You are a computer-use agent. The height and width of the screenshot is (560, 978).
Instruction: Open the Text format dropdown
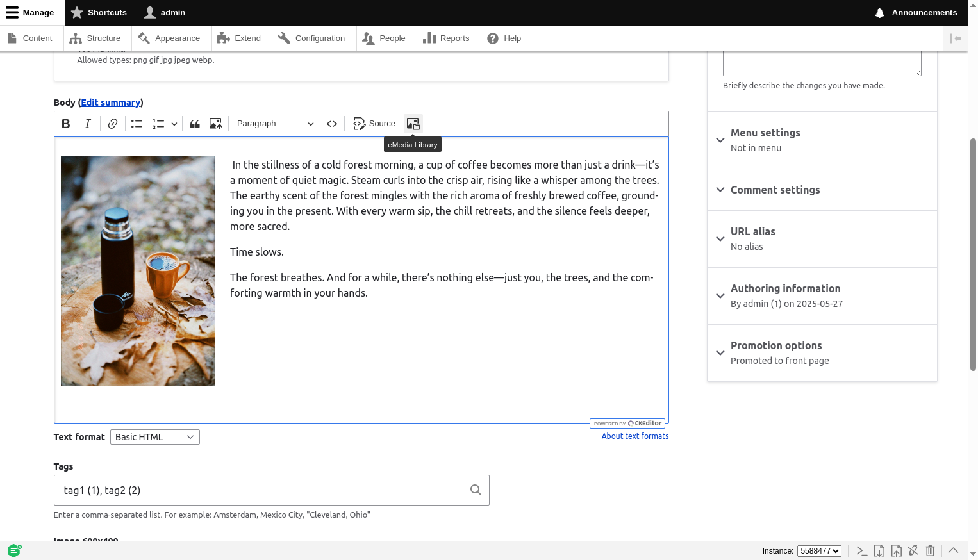click(x=154, y=437)
